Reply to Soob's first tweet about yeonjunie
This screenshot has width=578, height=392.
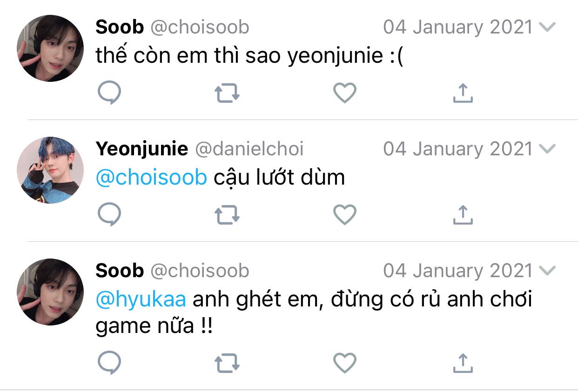pyautogui.click(x=110, y=93)
